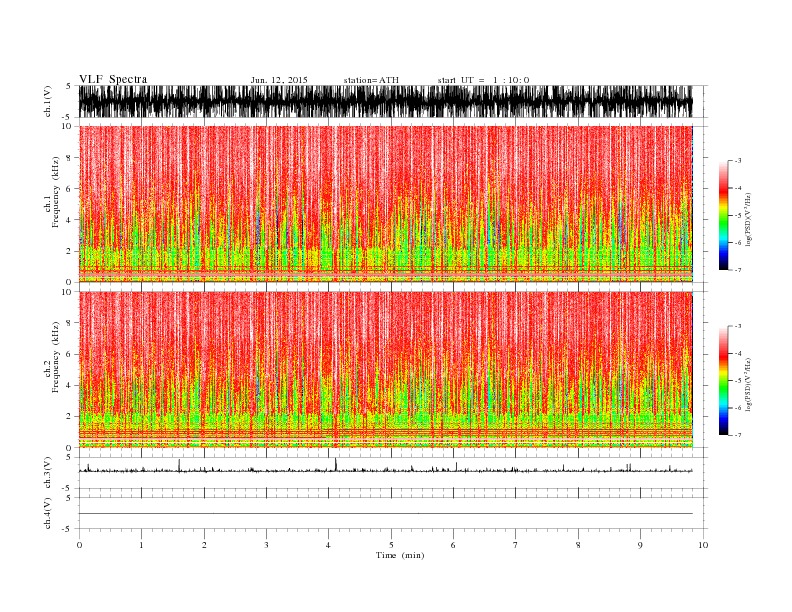This screenshot has height=612, width=792.
Task: Click the "VLF Spectra" plot title
Action: [113, 79]
